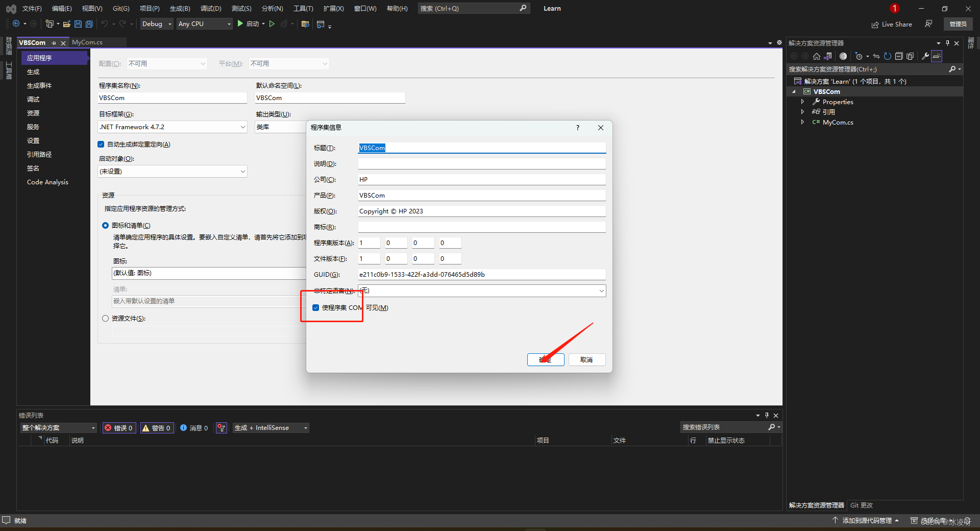Click the Collapse All icon in Solution Explorer
Screen dimensions: 980x531
point(899,56)
